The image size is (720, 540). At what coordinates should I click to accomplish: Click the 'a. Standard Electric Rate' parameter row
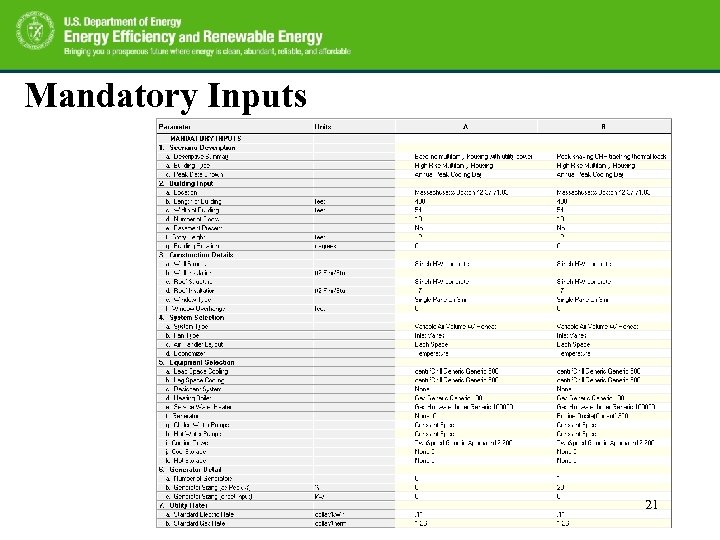point(413,514)
